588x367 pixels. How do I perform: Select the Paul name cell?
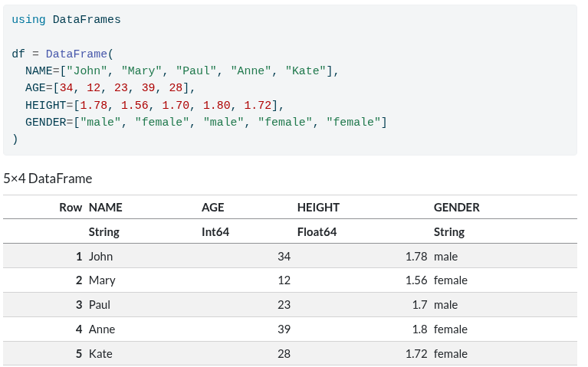pos(100,305)
